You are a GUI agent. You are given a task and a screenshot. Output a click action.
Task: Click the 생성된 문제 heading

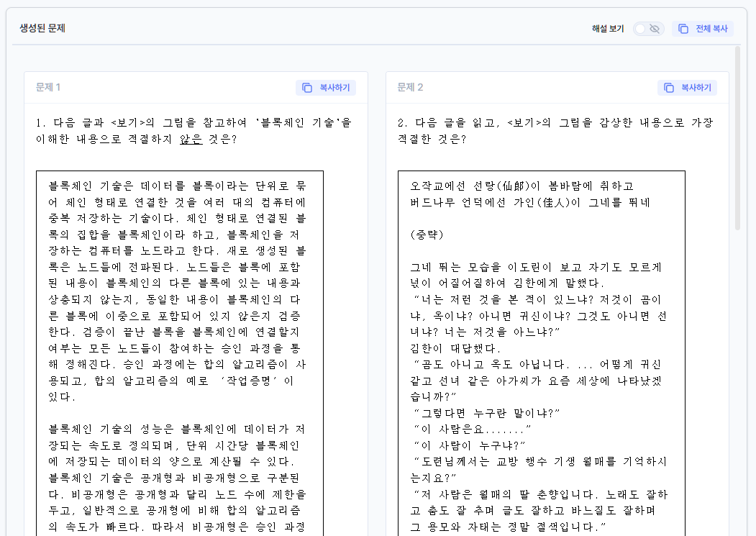coord(42,29)
